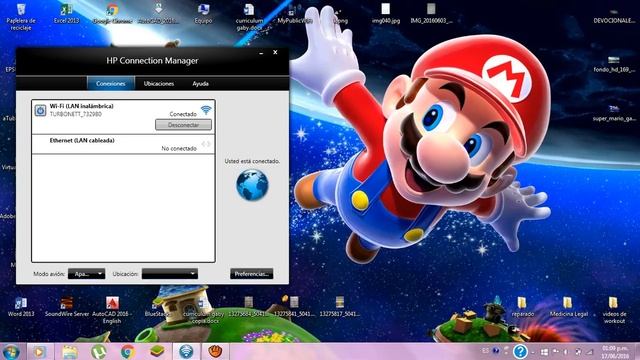Click the Ethernet connection arrows icon
Image resolution: width=640 pixels, height=360 pixels.
pos(206,144)
